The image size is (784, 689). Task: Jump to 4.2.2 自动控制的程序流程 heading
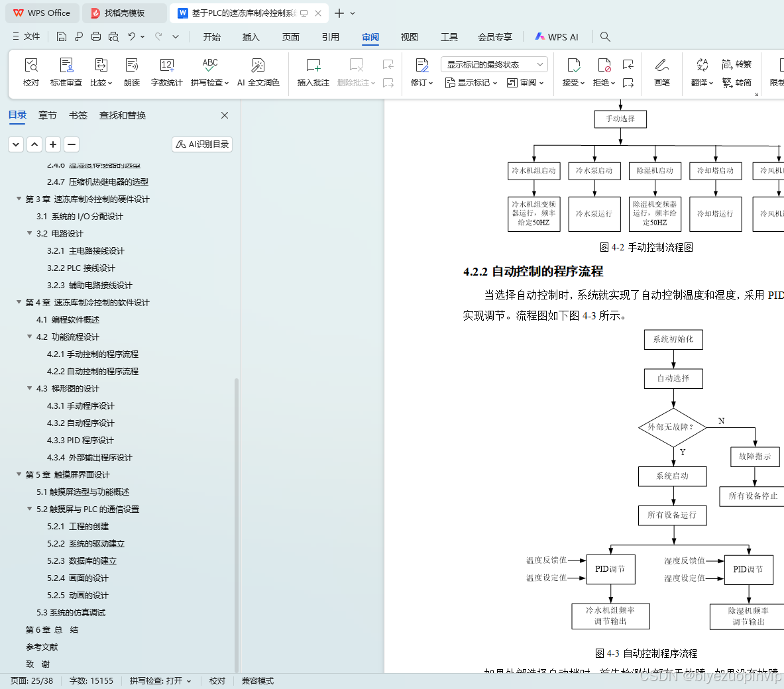click(93, 371)
